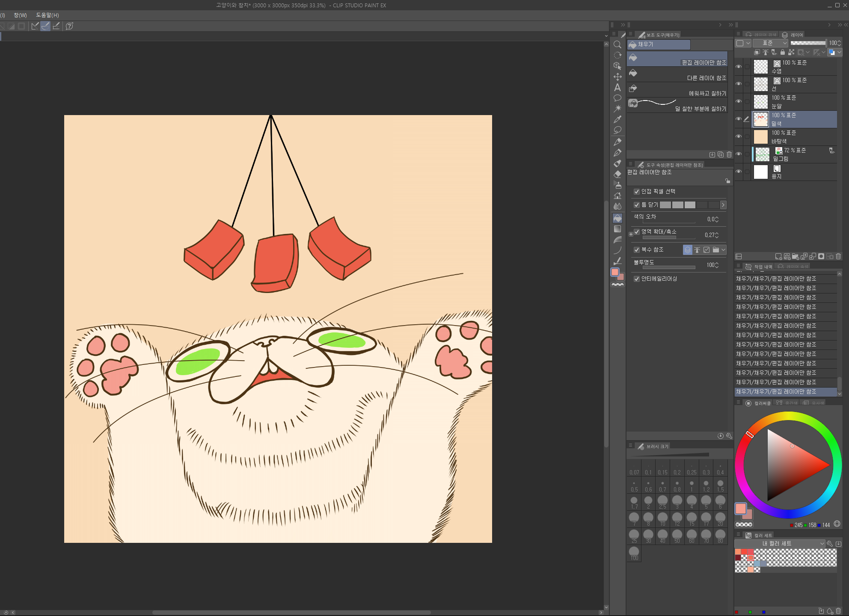This screenshot has width=849, height=616.
Task: Select the Auto select magic wand tool
Action: pos(617,109)
